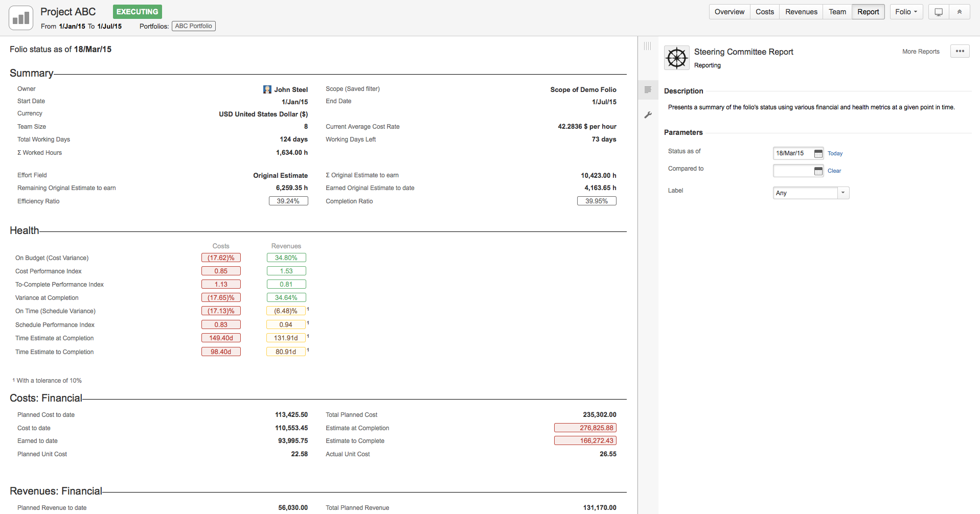Open the Revenues tab

(x=801, y=12)
